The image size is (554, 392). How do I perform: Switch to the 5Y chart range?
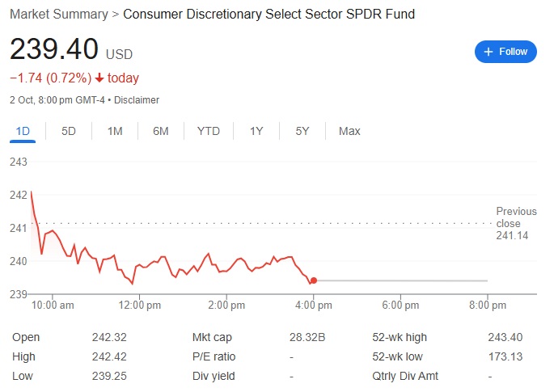pyautogui.click(x=302, y=131)
